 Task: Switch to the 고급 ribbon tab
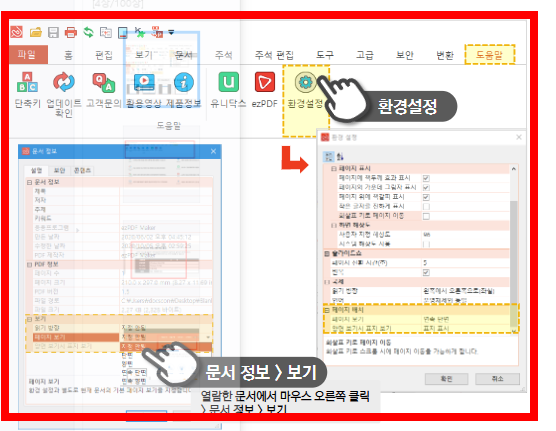[x=365, y=55]
